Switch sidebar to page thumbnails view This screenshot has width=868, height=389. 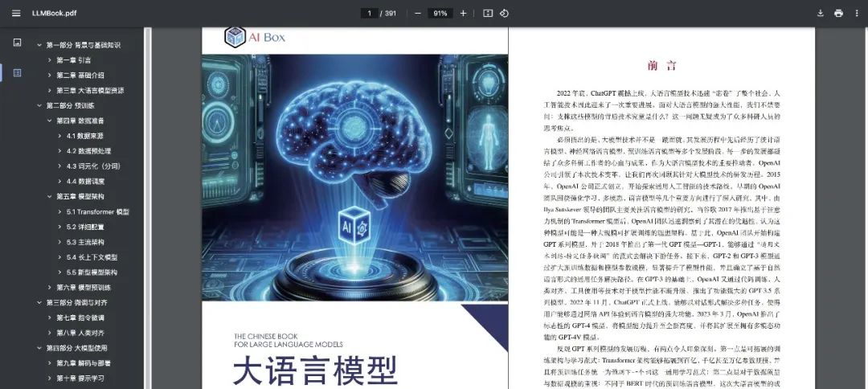17,43
